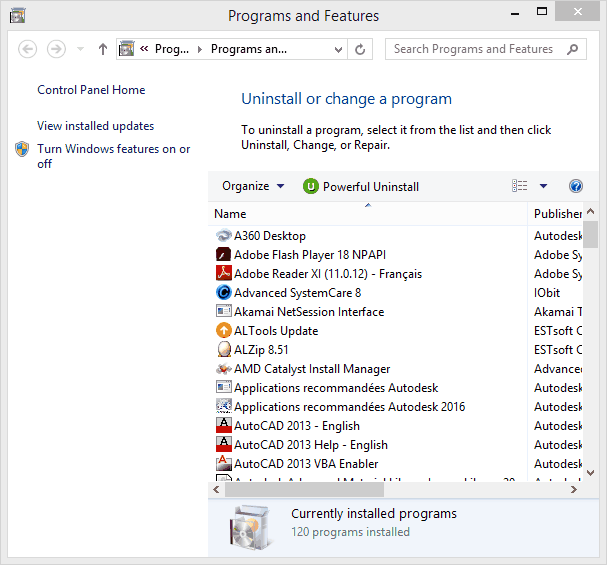The image size is (607, 565).
Task: Click the refresh button in address bar
Action: [361, 49]
